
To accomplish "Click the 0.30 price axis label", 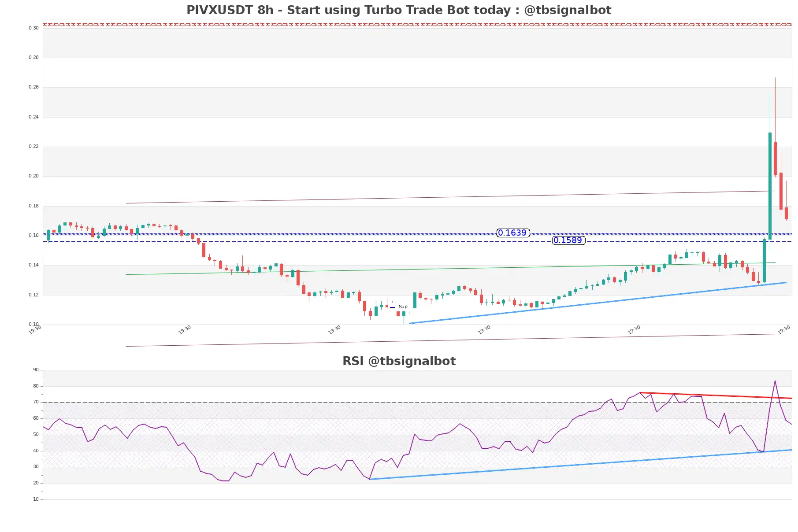I will [34, 28].
